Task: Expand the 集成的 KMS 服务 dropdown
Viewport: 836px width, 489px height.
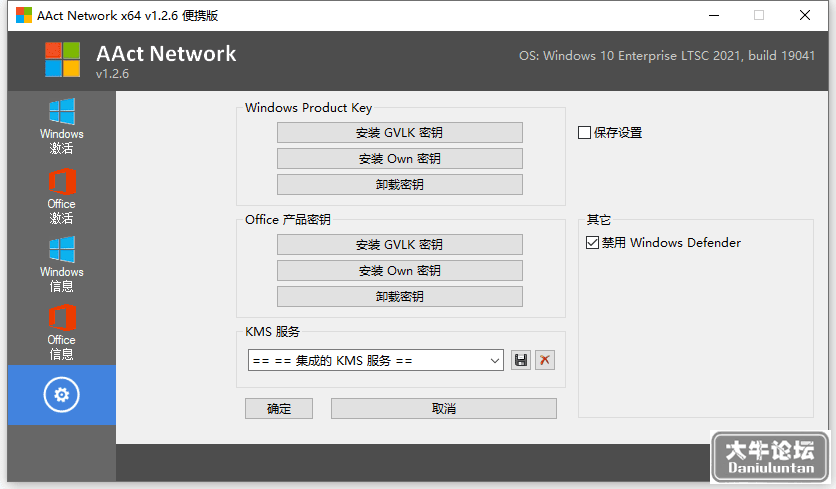Action: (x=494, y=361)
